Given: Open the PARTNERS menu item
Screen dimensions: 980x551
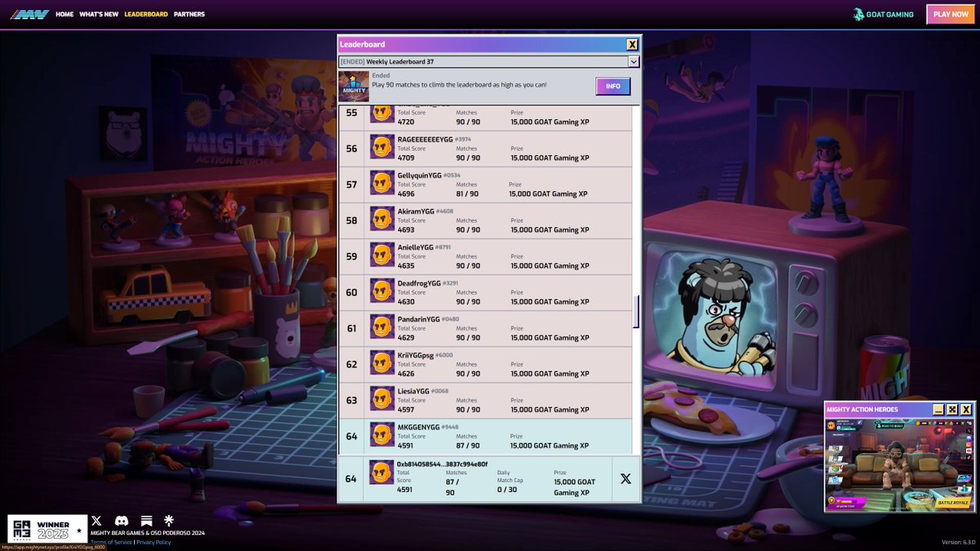Looking at the screenshot, I should pyautogui.click(x=189, y=13).
